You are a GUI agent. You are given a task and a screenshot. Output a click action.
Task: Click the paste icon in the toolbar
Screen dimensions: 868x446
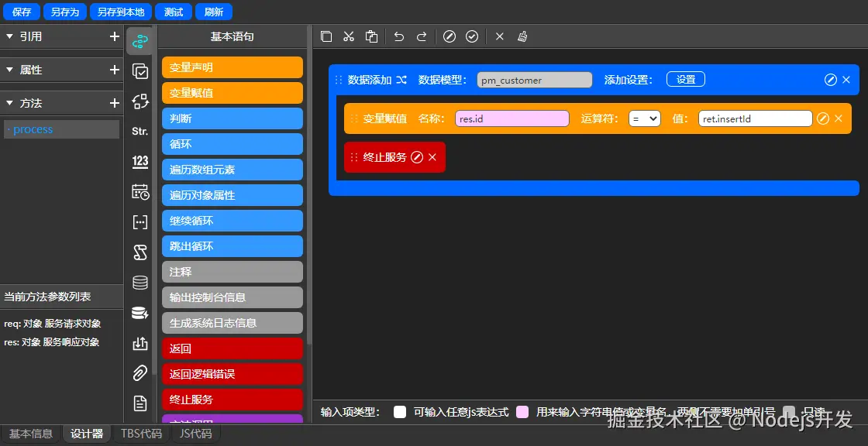(x=371, y=36)
